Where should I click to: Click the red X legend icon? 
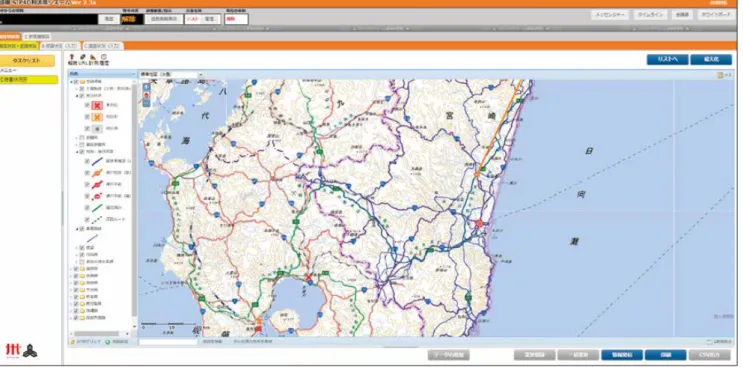pyautogui.click(x=97, y=105)
